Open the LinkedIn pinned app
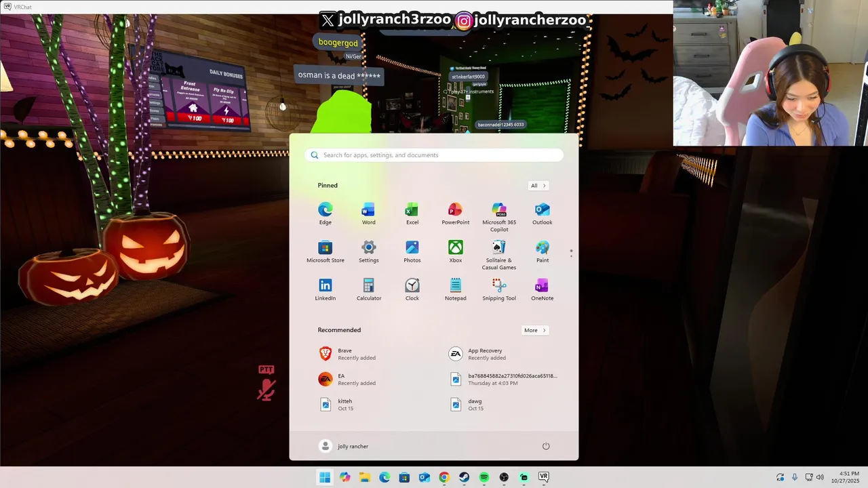Viewport: 868px width, 488px height. (x=325, y=289)
